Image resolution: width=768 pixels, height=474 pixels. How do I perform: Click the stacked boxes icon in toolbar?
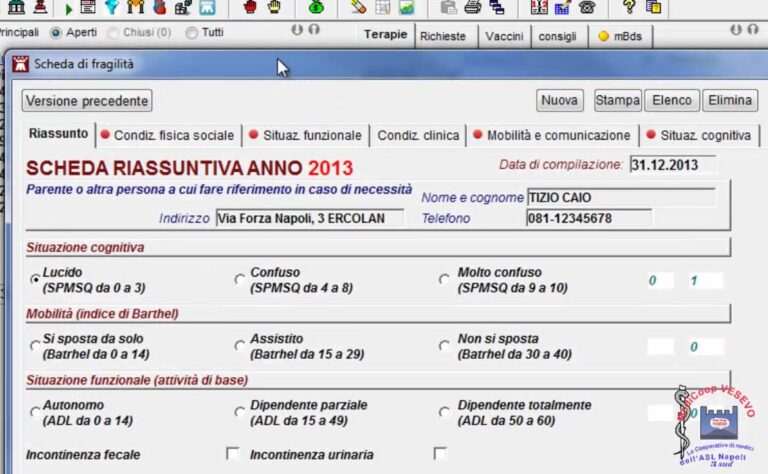(183, 7)
